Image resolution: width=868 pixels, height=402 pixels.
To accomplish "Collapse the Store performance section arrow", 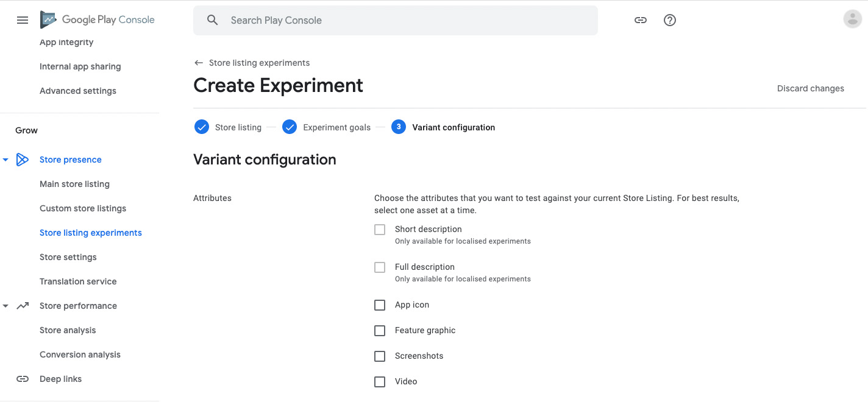I will 5,306.
